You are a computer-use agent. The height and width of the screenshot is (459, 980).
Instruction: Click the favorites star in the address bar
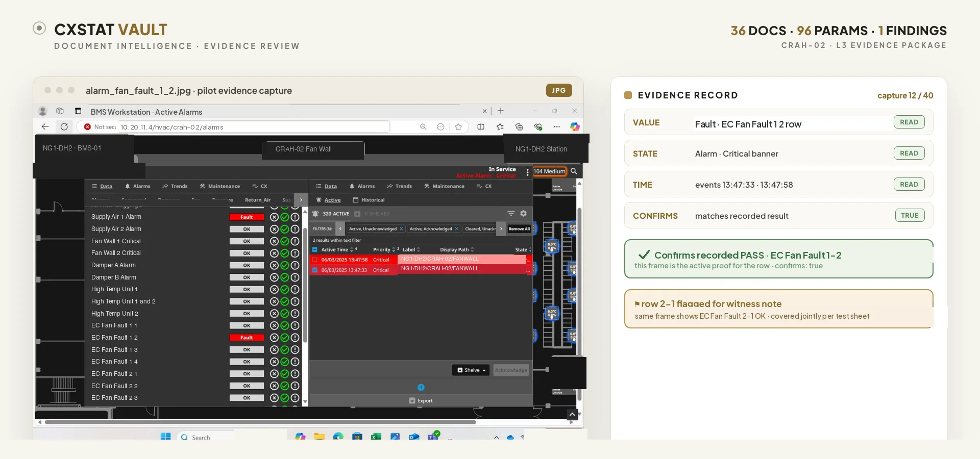pyautogui.click(x=458, y=127)
